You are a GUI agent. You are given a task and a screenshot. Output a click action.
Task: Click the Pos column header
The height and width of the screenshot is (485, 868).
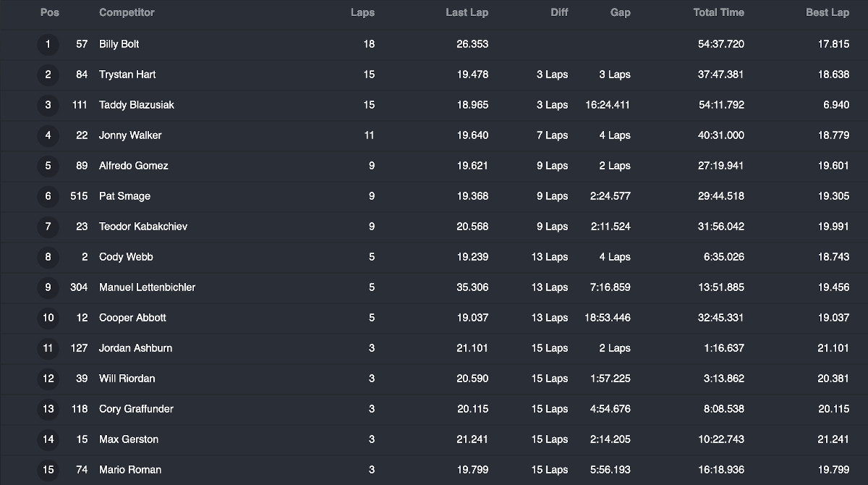pos(50,12)
